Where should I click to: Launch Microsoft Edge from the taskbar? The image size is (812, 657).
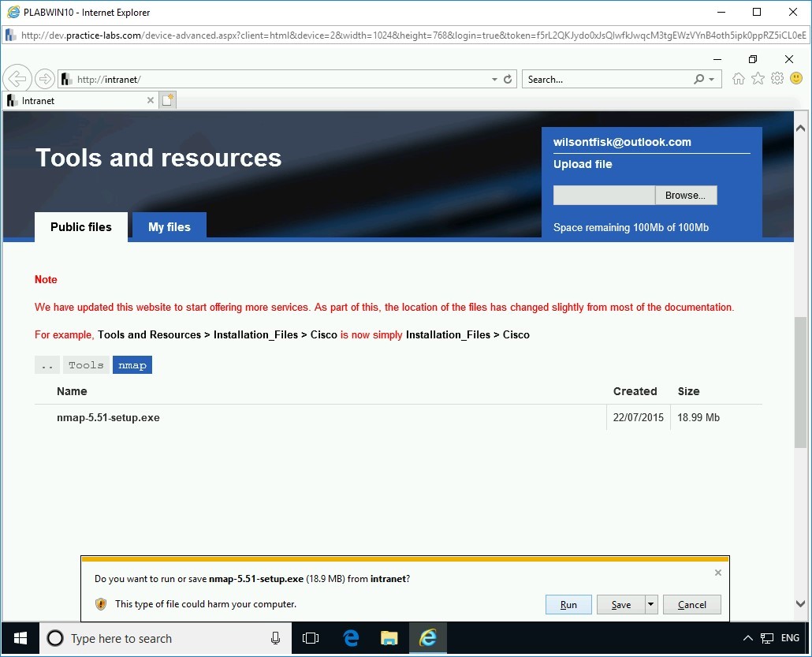pyautogui.click(x=350, y=638)
